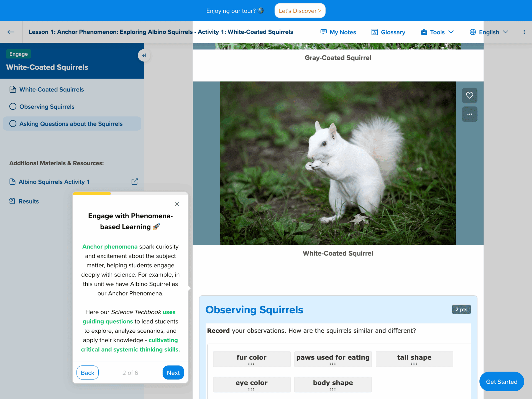
Task: Click the Get Started button
Action: [502, 382]
